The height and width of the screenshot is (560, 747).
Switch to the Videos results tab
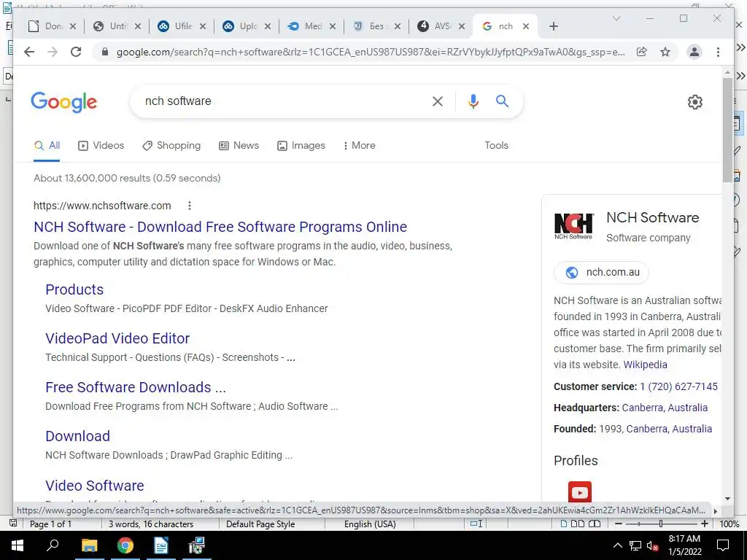click(x=101, y=145)
